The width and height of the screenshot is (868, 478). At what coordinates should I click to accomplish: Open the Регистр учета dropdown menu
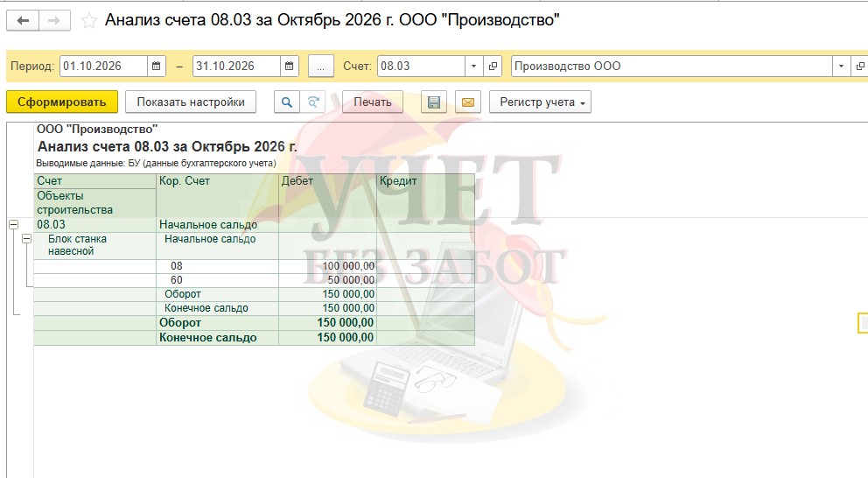(x=540, y=102)
